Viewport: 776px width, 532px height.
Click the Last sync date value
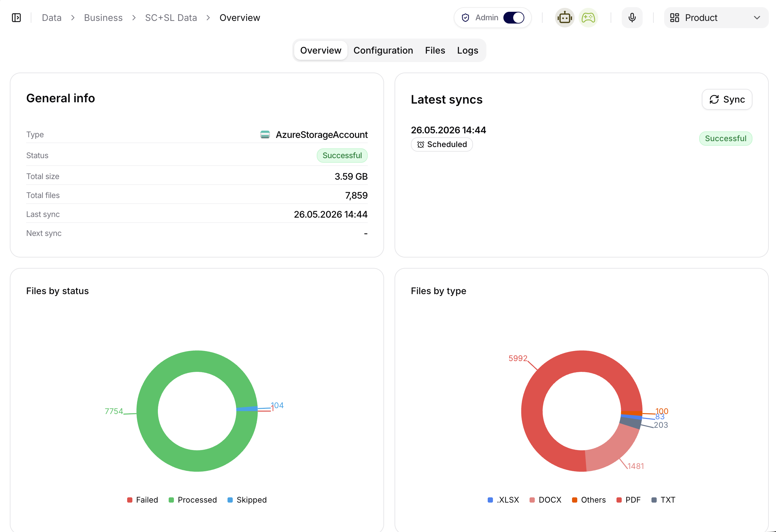330,214
